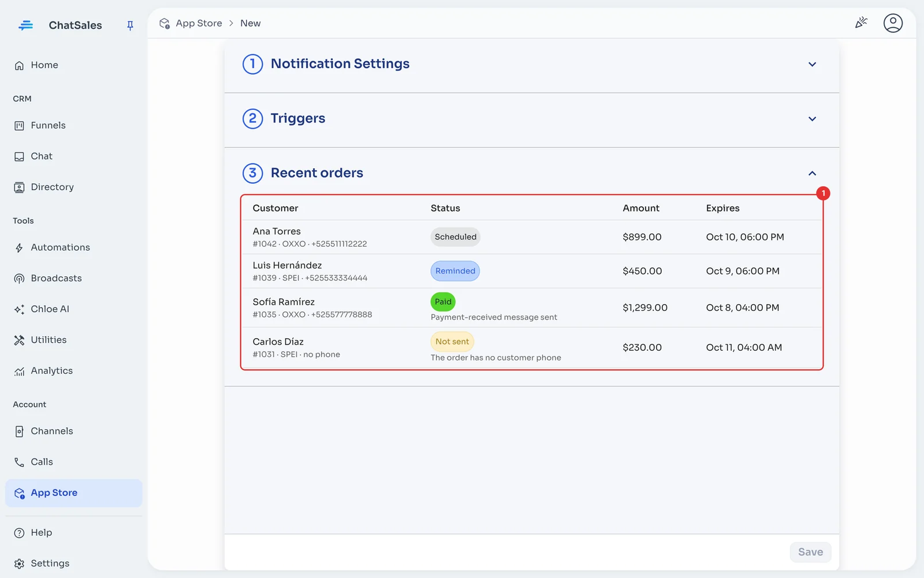
Task: Click the breadcrumb App Store cube icon
Action: pyautogui.click(x=165, y=23)
